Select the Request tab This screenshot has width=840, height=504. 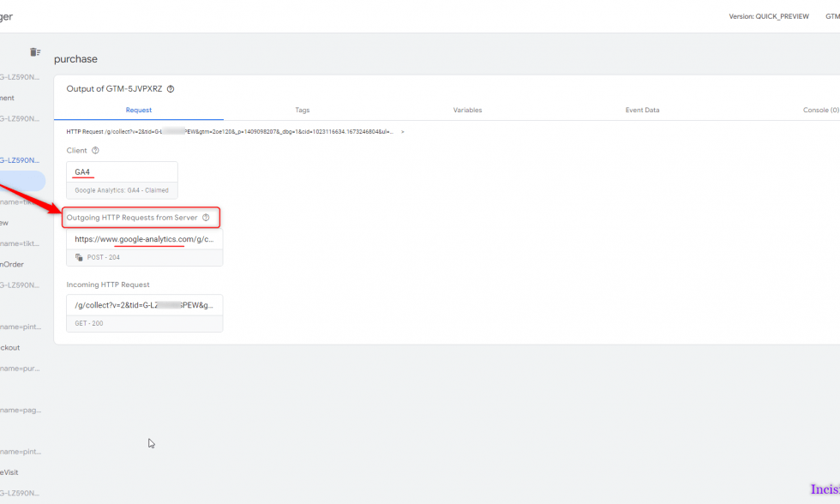[x=138, y=110]
